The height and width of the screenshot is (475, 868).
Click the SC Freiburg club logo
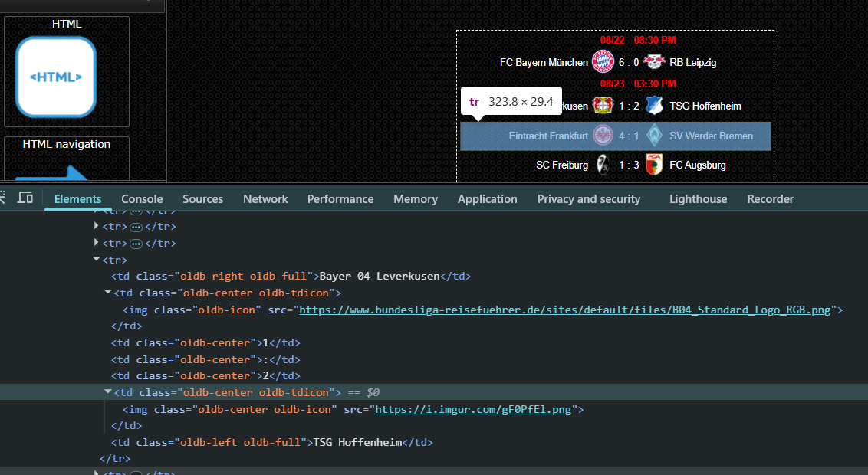pyautogui.click(x=602, y=165)
